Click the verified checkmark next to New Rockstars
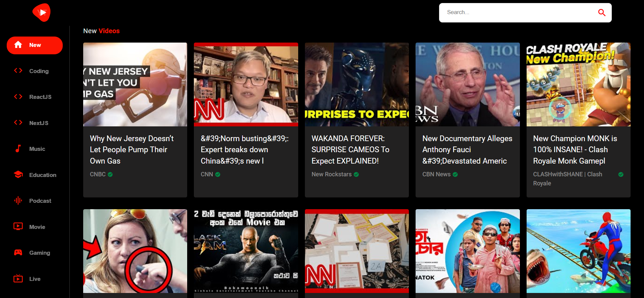 (x=356, y=174)
